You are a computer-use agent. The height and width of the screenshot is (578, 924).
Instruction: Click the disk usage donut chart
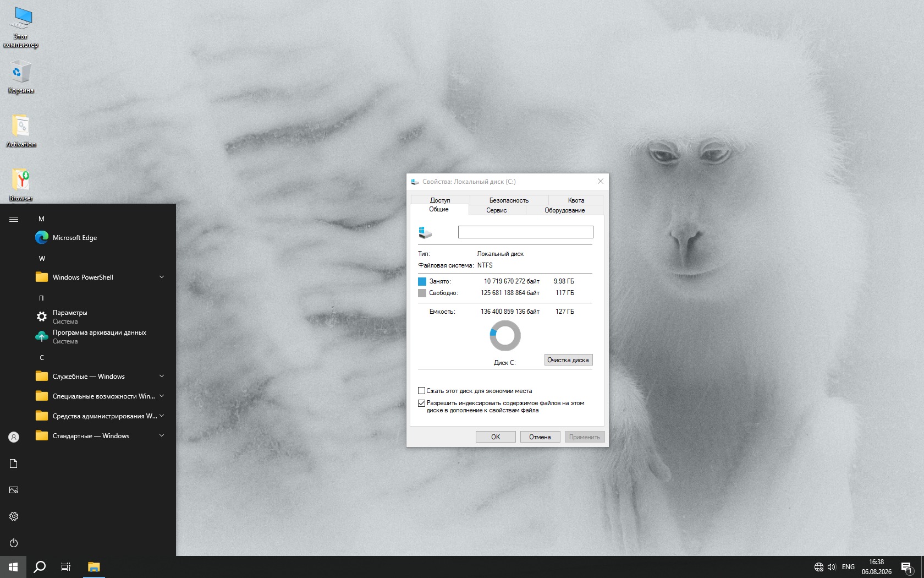505,336
